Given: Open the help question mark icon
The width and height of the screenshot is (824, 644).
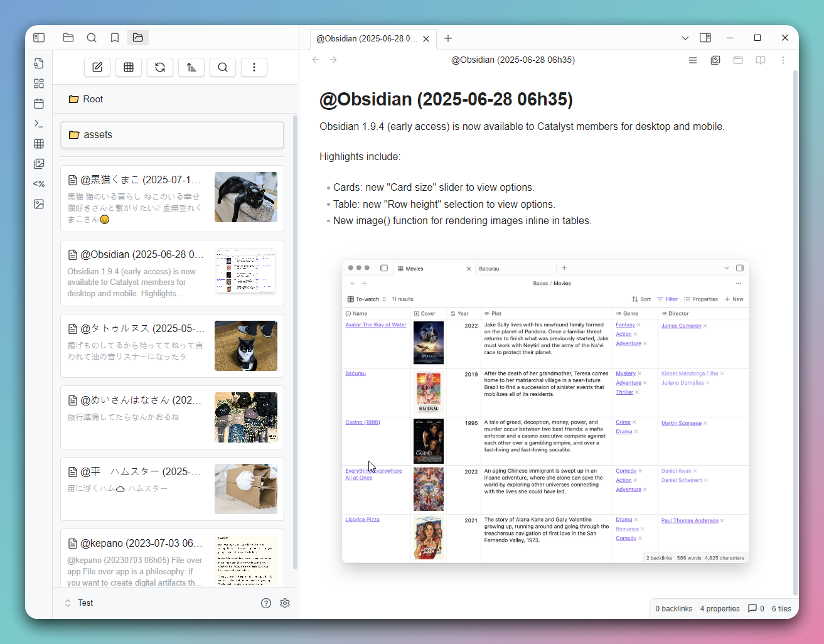Looking at the screenshot, I should (x=266, y=603).
